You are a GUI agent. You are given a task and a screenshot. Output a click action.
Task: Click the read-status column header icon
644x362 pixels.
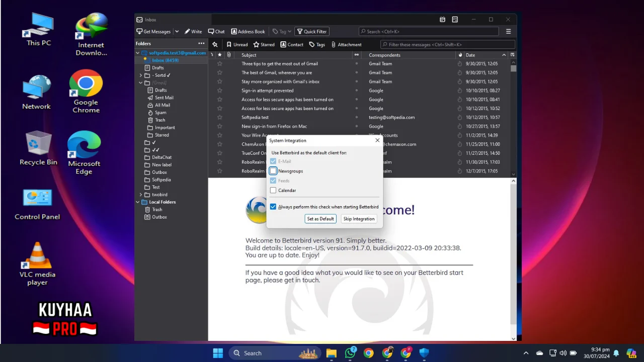pos(357,55)
